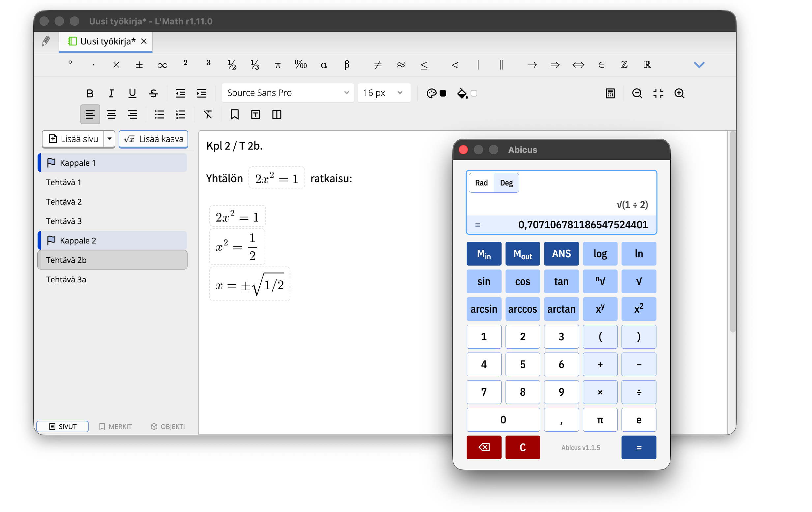Click the Lisää kaava button
Image resolution: width=812 pixels, height=512 pixels.
pos(154,139)
